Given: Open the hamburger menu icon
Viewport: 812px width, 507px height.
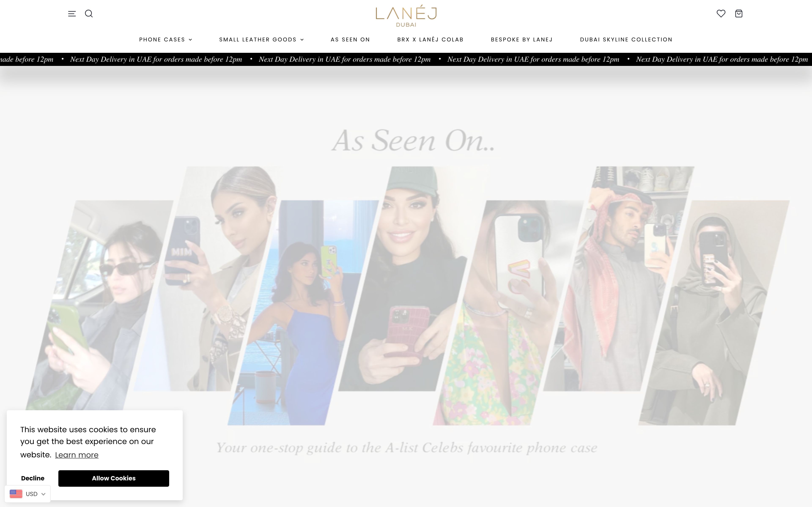Looking at the screenshot, I should [72, 14].
